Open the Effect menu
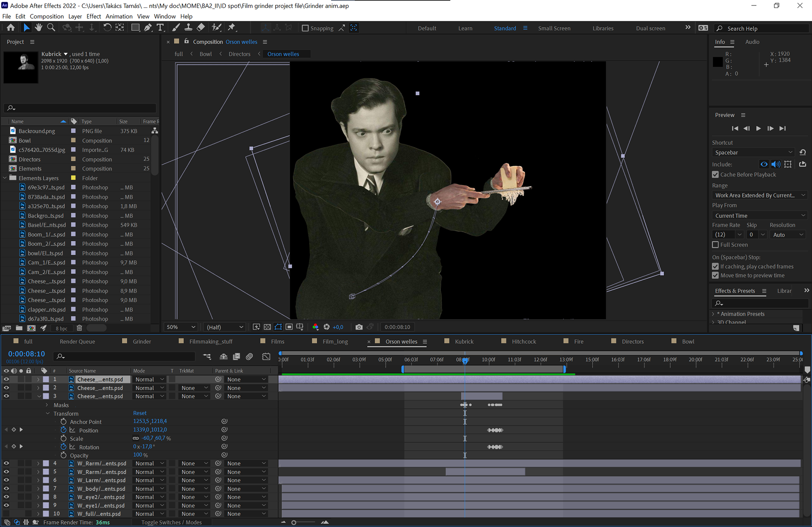 (x=93, y=16)
